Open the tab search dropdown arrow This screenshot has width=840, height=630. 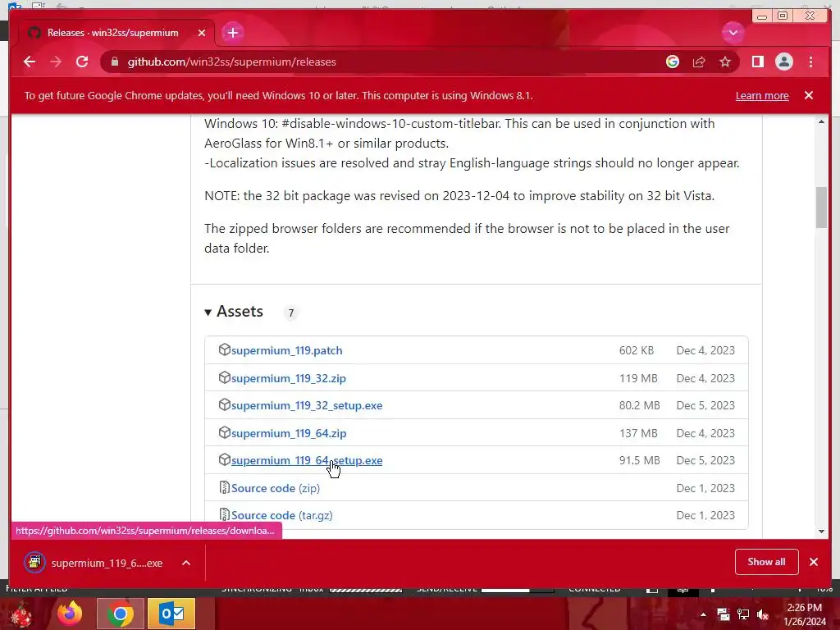[733, 33]
